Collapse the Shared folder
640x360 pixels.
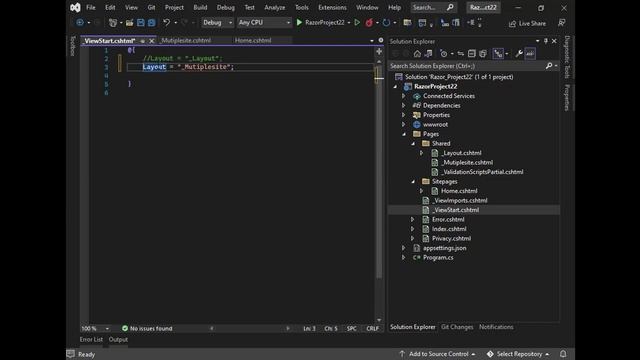[x=413, y=143]
